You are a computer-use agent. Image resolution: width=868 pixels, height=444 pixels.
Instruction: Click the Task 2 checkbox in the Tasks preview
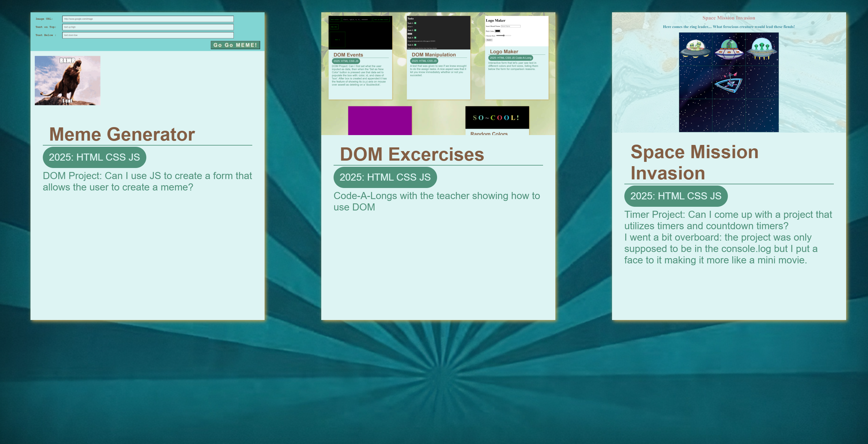415,30
